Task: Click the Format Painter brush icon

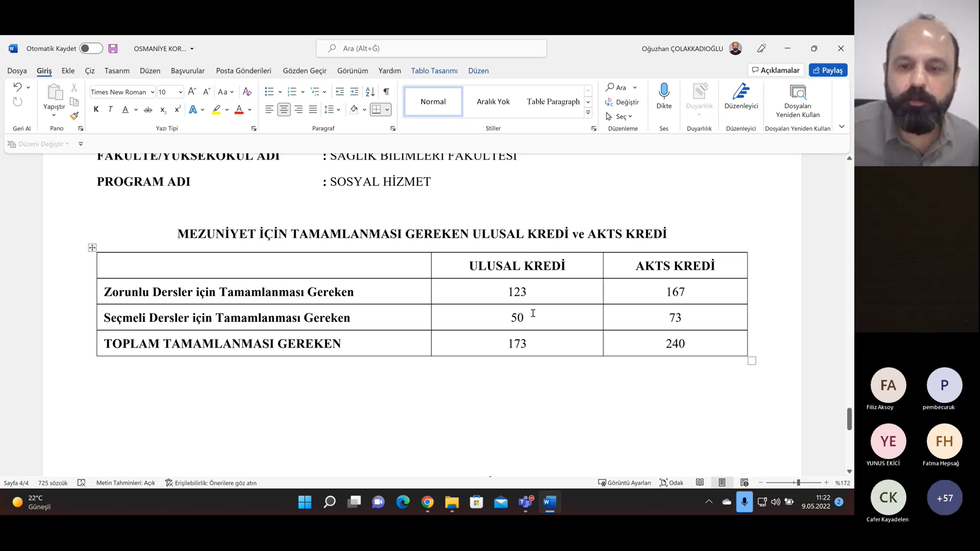Action: tap(74, 116)
